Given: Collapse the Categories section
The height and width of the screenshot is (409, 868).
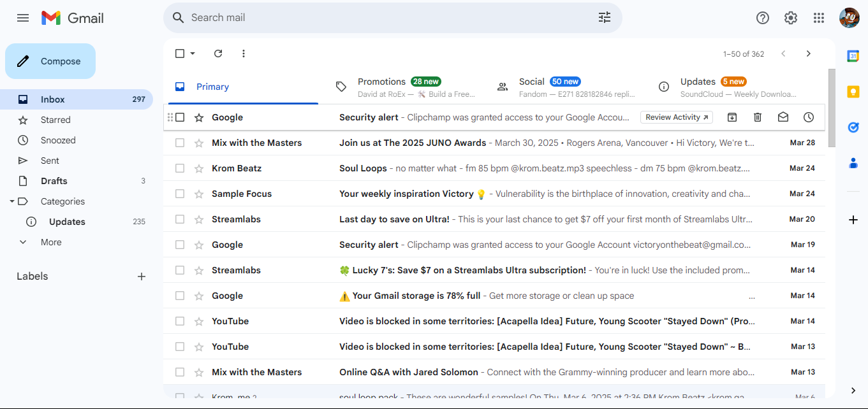Looking at the screenshot, I should (x=12, y=201).
